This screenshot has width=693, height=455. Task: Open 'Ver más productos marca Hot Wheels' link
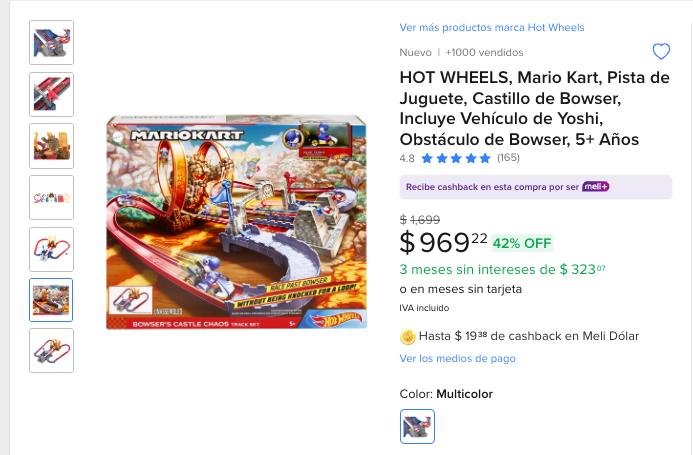[491, 28]
